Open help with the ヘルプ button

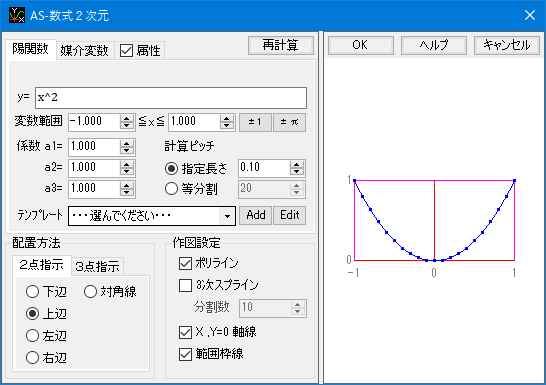tap(434, 45)
